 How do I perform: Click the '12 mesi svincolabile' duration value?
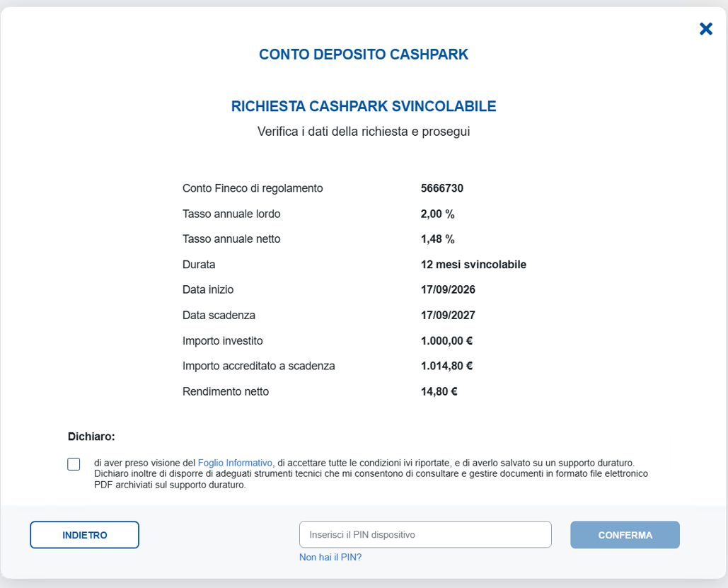473,264
